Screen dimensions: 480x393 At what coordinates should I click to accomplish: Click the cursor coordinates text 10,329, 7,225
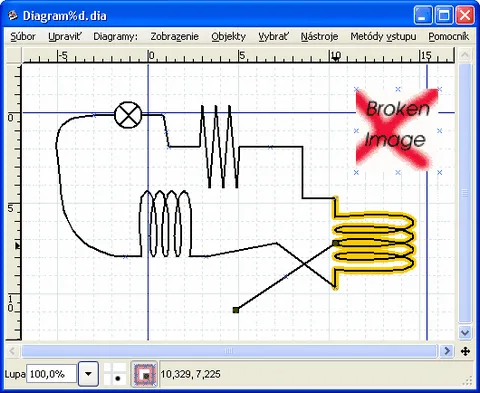pos(190,374)
